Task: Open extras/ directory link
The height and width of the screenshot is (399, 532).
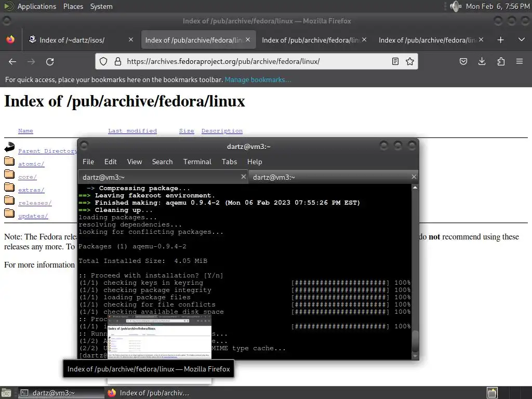Action: 31,190
